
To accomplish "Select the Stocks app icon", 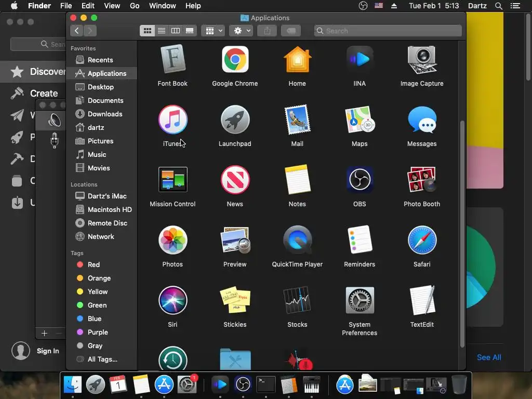I will coord(297,300).
